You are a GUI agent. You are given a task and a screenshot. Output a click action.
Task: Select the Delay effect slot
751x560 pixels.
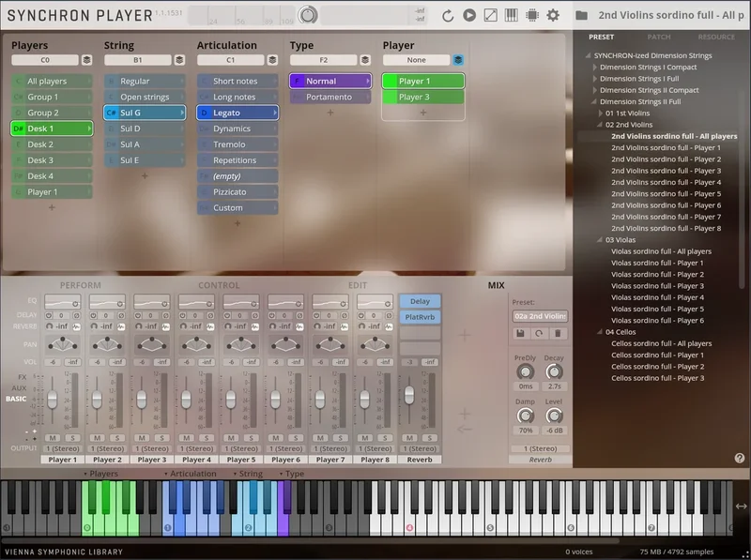420,301
